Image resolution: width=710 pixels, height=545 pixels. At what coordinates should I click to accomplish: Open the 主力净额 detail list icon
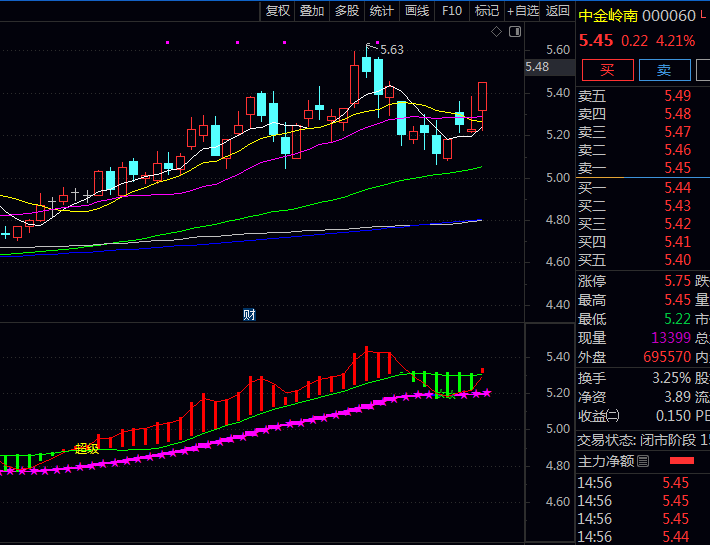pyautogui.click(x=644, y=461)
